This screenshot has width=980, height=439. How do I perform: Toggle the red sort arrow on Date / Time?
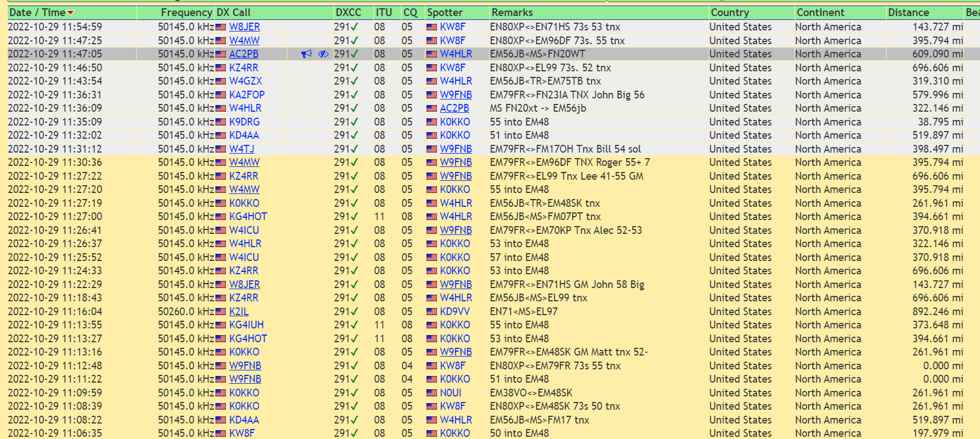click(71, 13)
